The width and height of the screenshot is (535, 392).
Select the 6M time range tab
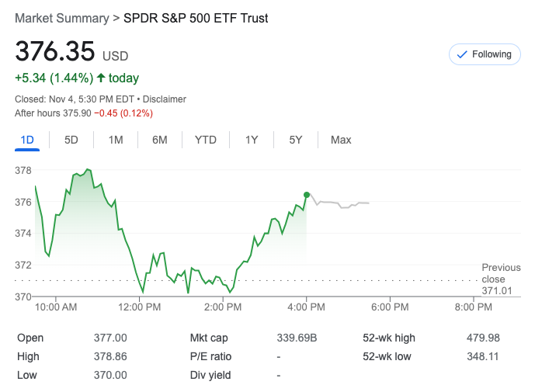point(160,140)
